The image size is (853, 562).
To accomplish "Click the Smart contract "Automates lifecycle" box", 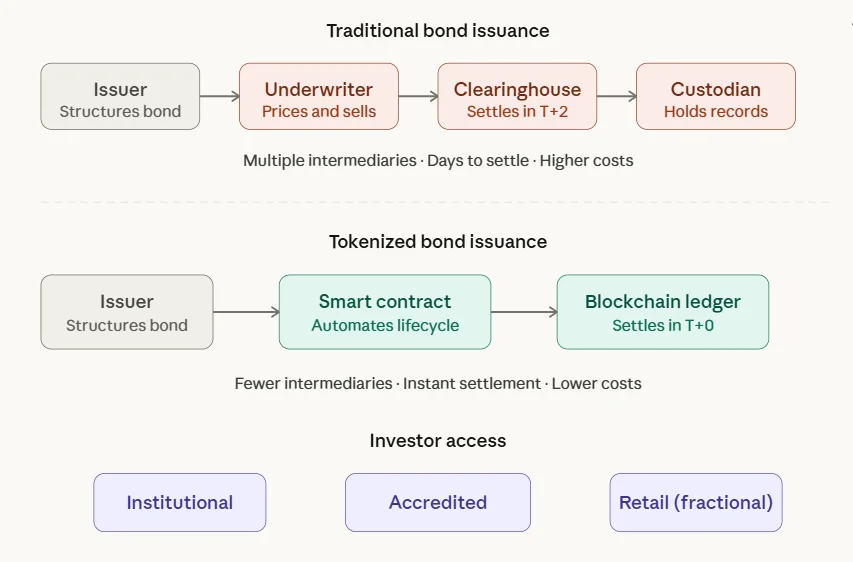I will point(385,312).
